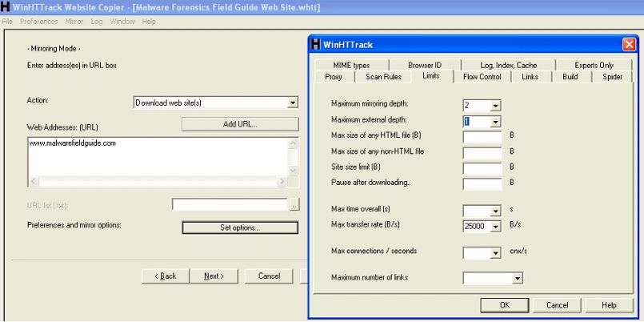Image resolution: width=644 pixels, height=322 pixels.
Task: Open the Action dropdown list
Action: pos(293,103)
